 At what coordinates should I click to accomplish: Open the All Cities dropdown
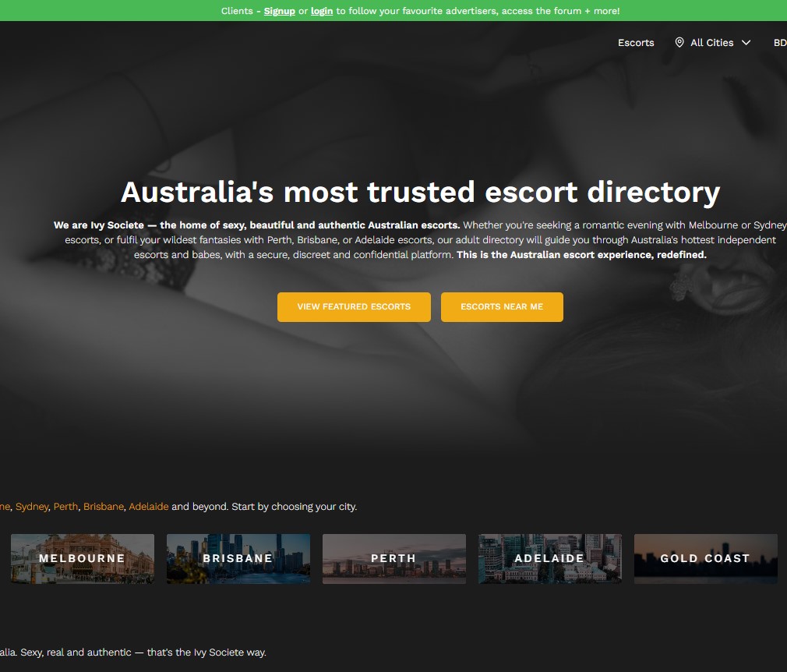712,43
